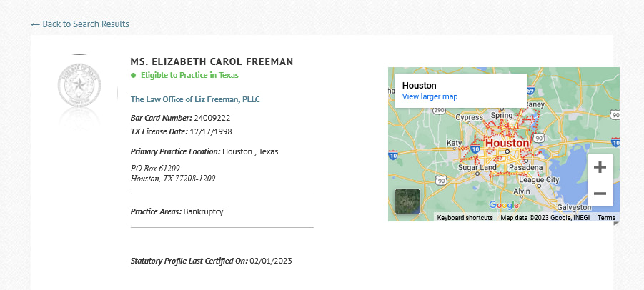Screen dimensions: 644x290
Task: Click the Map data ©2023 Google attribution
Action: pos(545,218)
